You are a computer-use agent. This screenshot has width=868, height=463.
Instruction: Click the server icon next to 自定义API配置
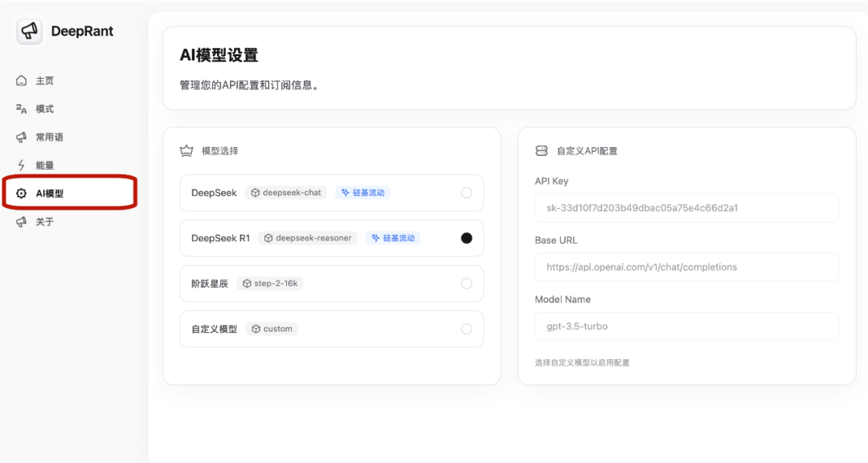click(542, 150)
